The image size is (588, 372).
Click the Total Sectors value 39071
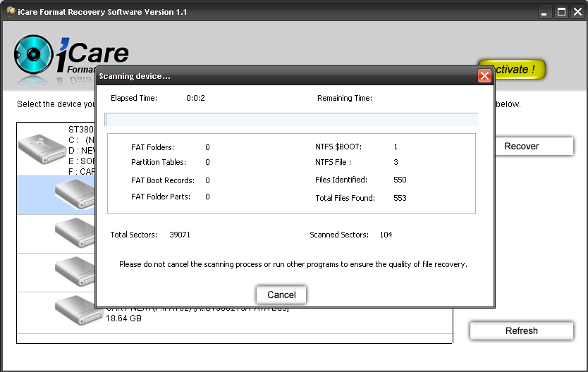tap(180, 235)
